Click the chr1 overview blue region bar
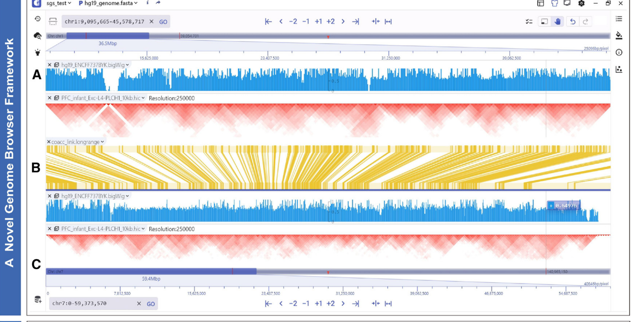Viewport: 644px width, 322px height. (x=108, y=36)
